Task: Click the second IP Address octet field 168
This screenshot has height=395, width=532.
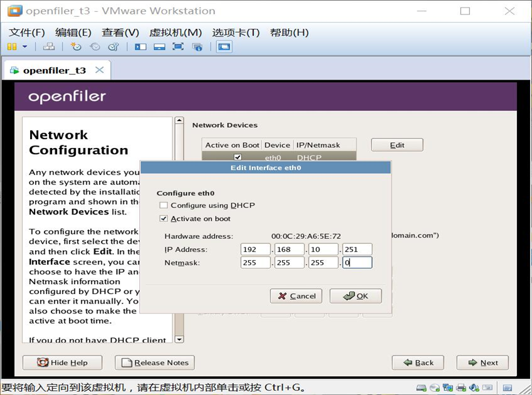Action: [289, 250]
